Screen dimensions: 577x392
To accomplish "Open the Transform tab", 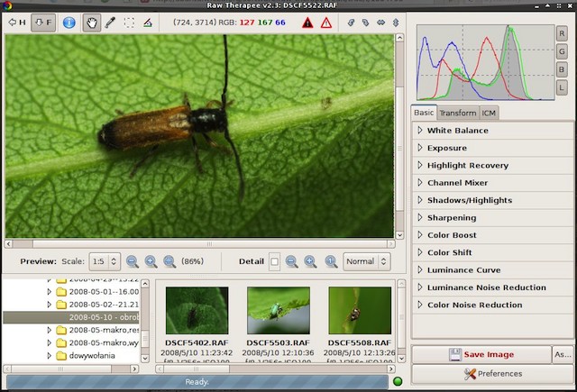I will click(458, 113).
